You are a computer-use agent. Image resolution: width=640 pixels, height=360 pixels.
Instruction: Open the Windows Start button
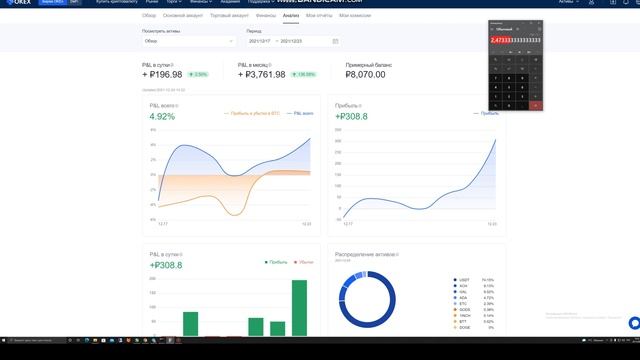click(4, 340)
